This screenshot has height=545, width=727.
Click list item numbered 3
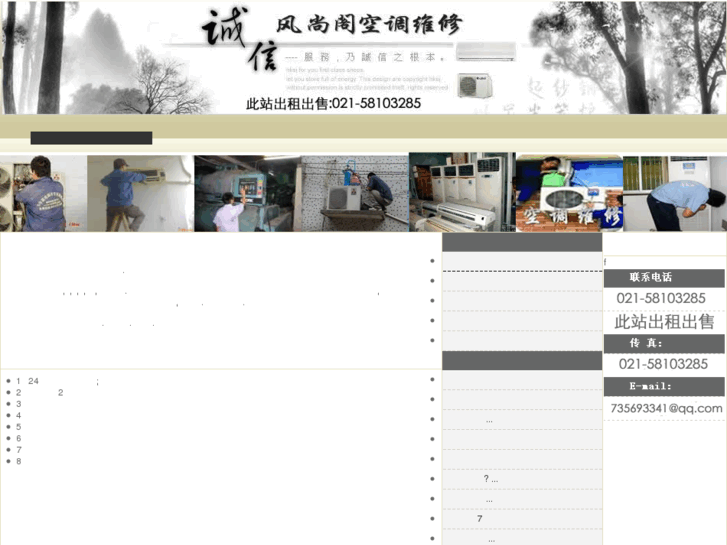tap(19, 404)
